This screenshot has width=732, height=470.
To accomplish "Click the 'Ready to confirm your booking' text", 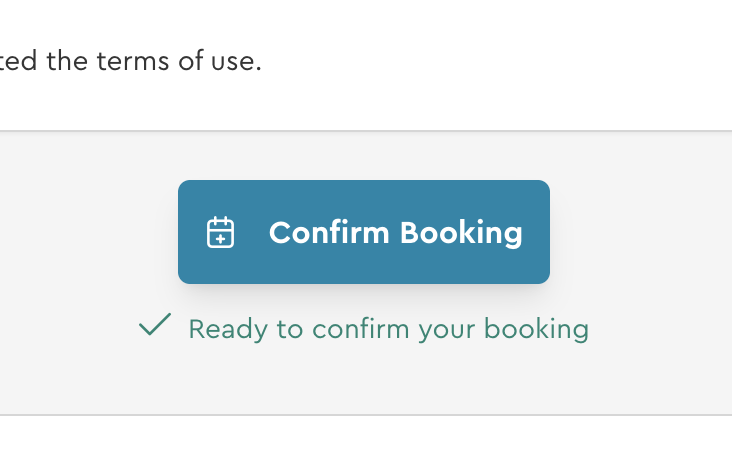I will click(x=388, y=329).
